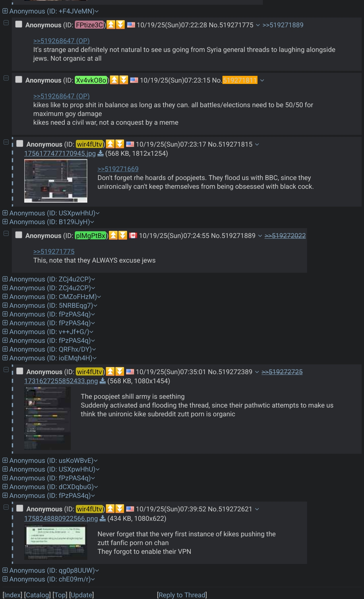Click the Canadian flag icon on post 519271889
Image resolution: width=364 pixels, height=599 pixels.
(133, 235)
